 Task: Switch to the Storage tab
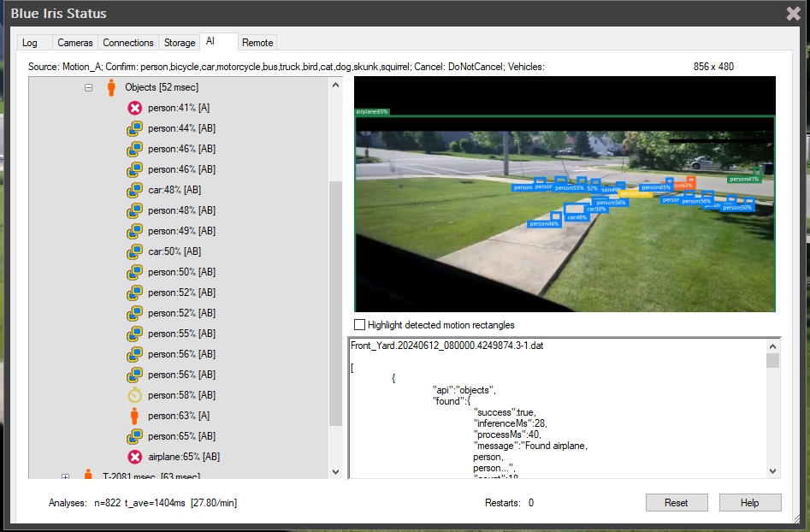click(x=180, y=43)
